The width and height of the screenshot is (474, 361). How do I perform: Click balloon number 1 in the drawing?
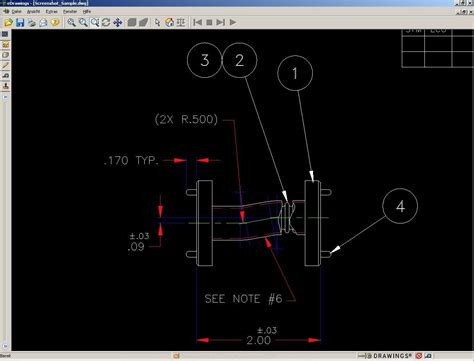point(295,73)
